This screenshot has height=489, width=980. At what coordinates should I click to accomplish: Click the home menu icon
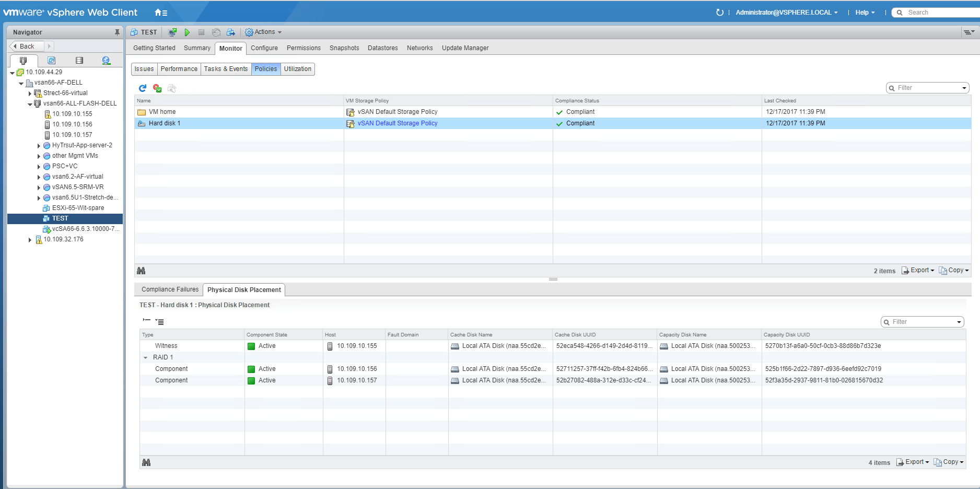(161, 13)
